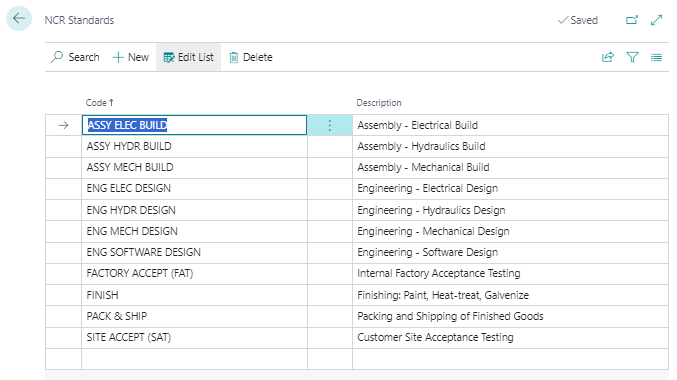Open row options three-dot menu
The image size is (677, 380).
(x=330, y=125)
